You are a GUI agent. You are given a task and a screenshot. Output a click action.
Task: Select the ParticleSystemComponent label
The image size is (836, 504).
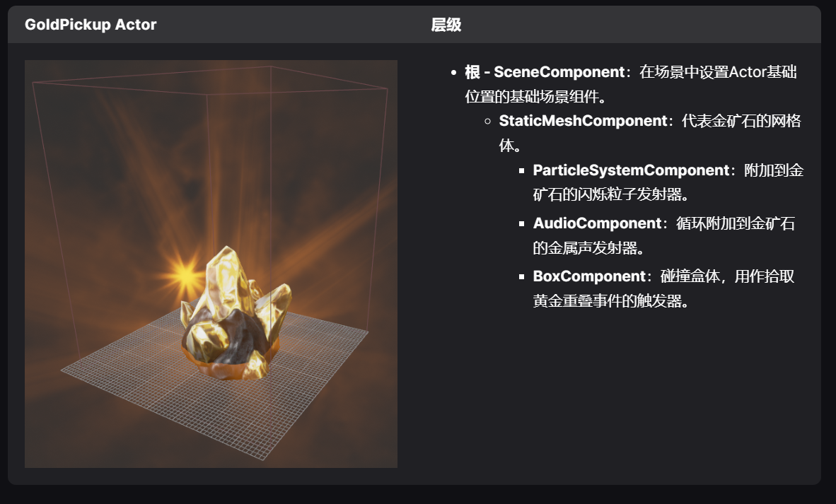[x=631, y=170]
